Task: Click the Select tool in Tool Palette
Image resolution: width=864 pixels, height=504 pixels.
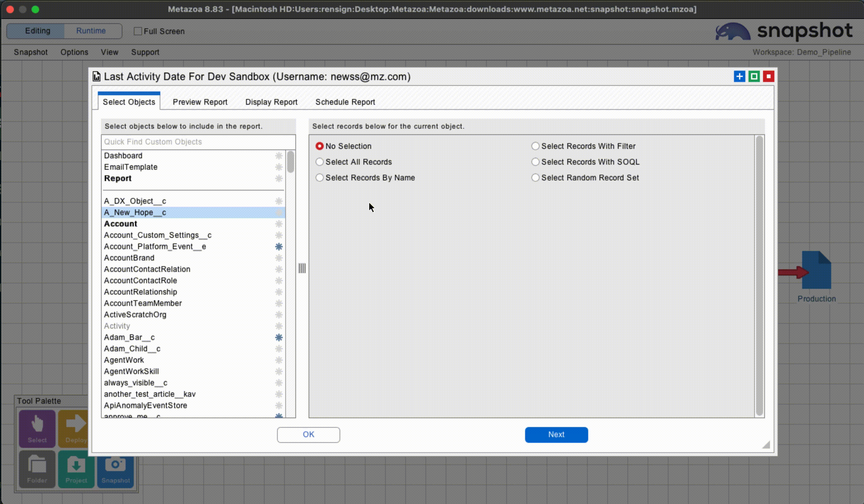Action: click(x=37, y=428)
